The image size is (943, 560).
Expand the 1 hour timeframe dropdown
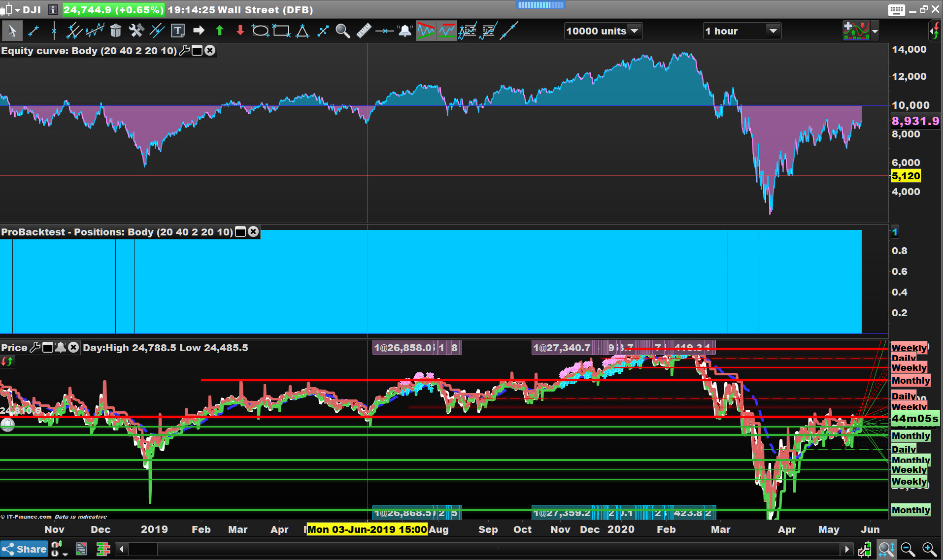(742, 31)
